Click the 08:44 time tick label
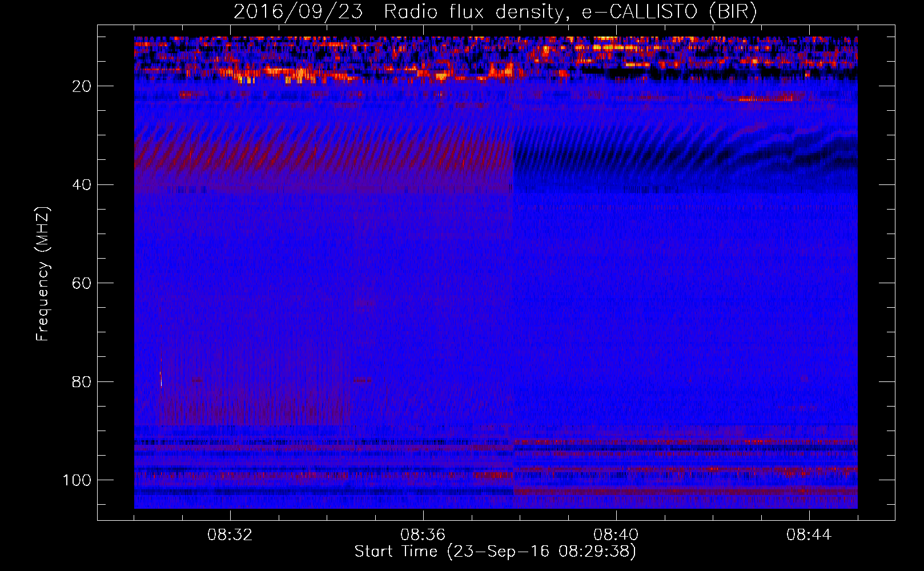This screenshot has height=571, width=924. click(809, 535)
